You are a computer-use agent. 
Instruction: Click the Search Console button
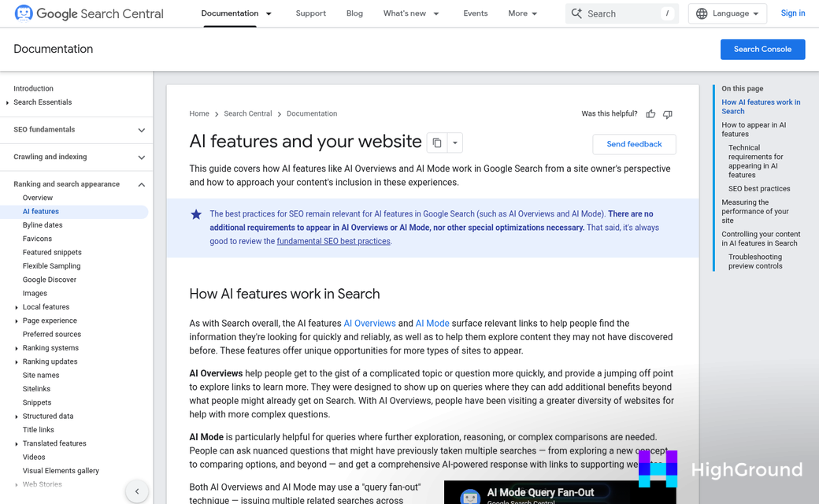[762, 49]
